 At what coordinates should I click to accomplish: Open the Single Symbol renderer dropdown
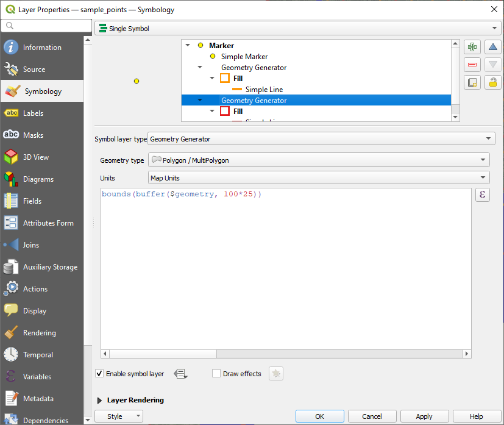click(x=297, y=29)
